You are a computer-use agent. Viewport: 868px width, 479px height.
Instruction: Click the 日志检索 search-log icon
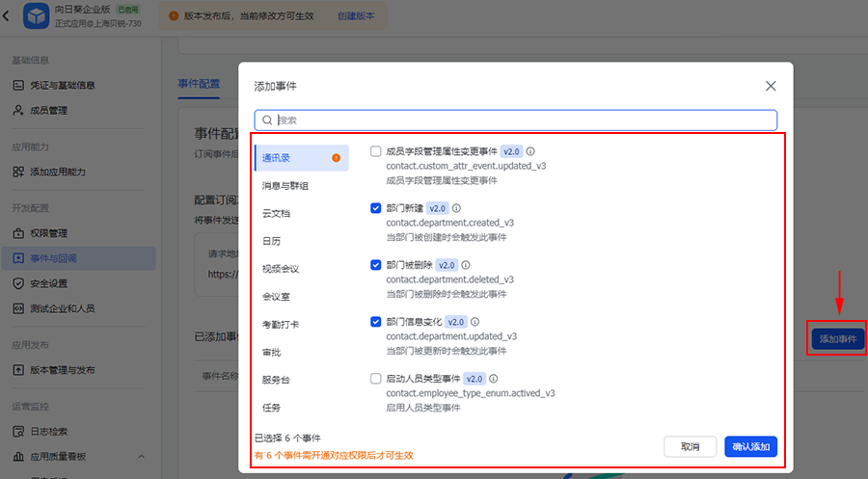click(x=18, y=431)
